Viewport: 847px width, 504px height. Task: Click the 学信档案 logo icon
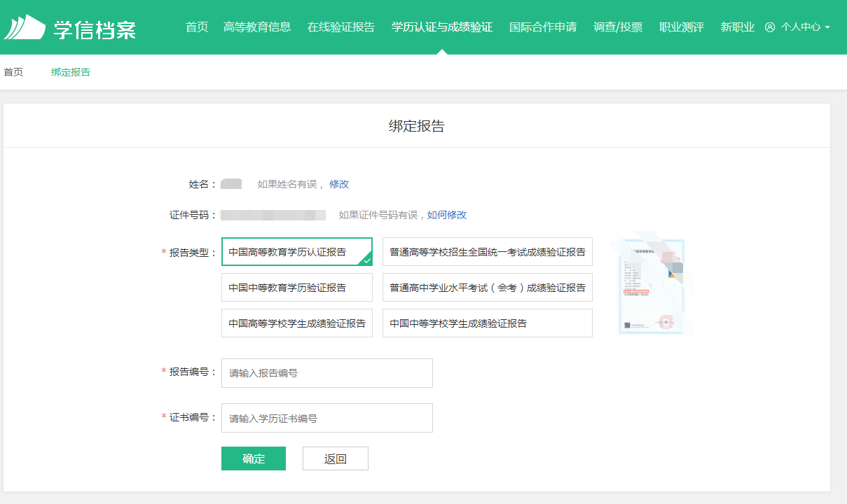click(25, 27)
